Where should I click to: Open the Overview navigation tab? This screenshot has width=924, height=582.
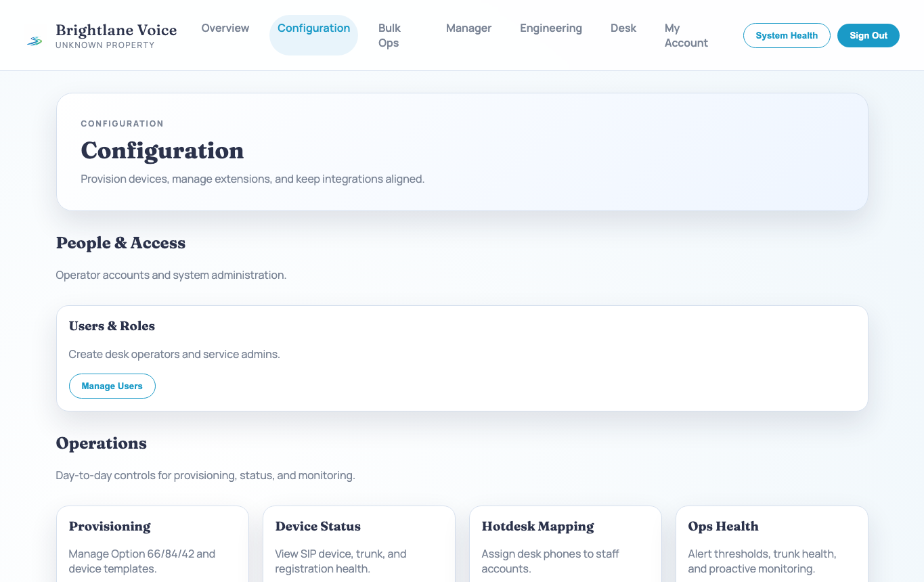tap(225, 28)
